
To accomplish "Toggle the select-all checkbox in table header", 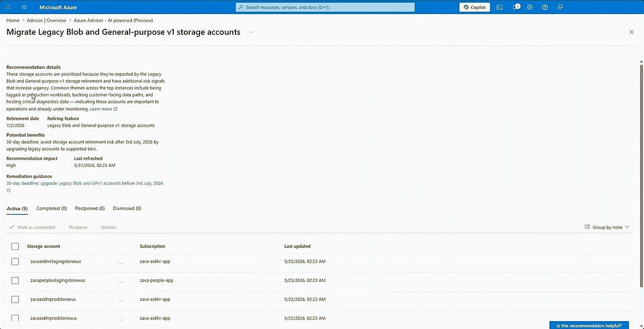I will click(x=15, y=247).
